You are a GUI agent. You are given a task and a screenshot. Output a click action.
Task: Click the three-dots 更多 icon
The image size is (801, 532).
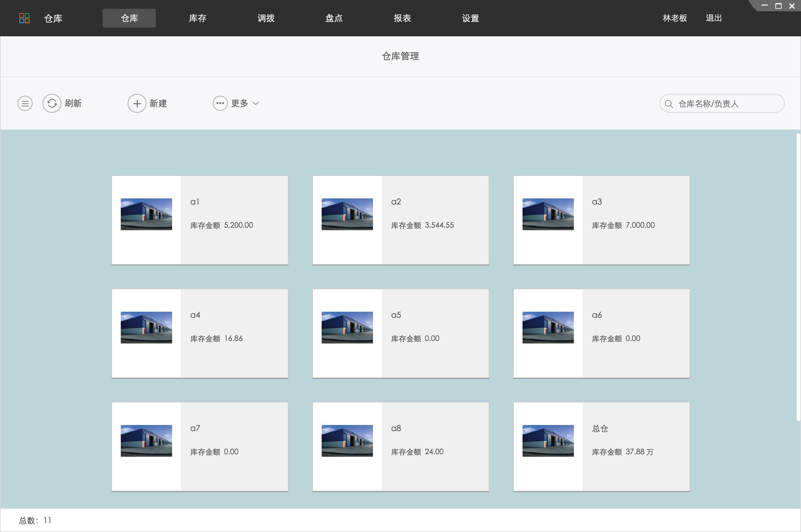click(220, 104)
